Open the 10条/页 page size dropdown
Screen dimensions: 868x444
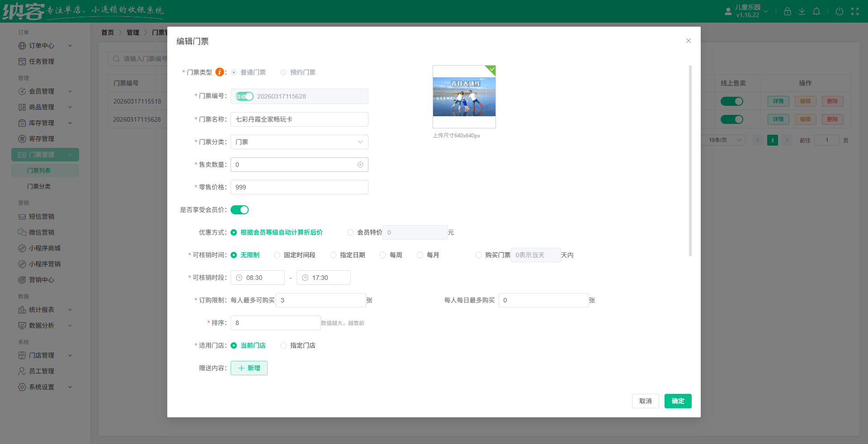coord(722,140)
